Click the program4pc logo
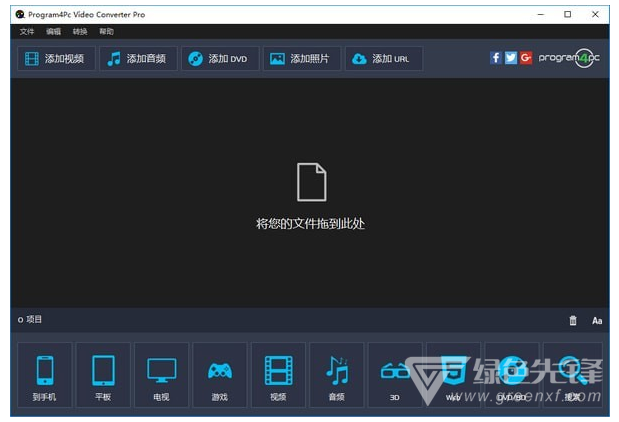The image size is (619, 422). point(569,58)
